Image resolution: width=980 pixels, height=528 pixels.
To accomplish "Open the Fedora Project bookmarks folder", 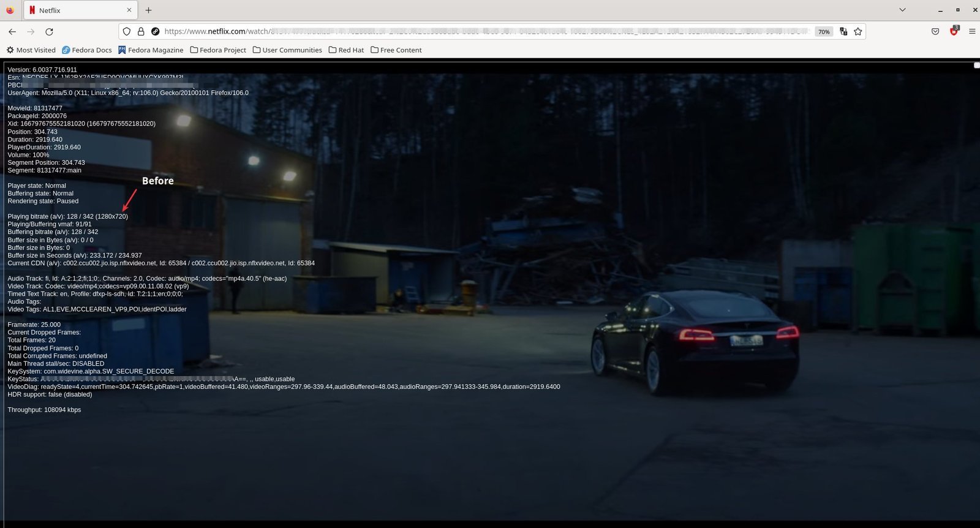I will click(x=218, y=50).
